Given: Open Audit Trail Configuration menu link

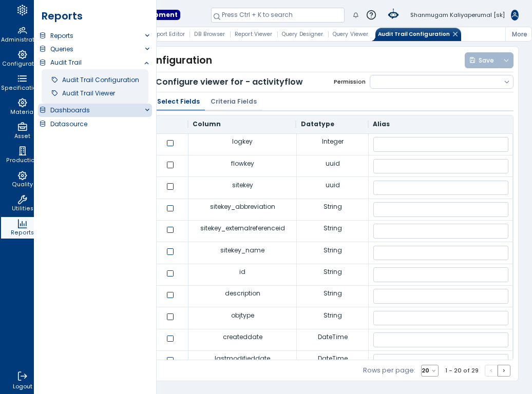Looking at the screenshot, I should click(x=100, y=80).
